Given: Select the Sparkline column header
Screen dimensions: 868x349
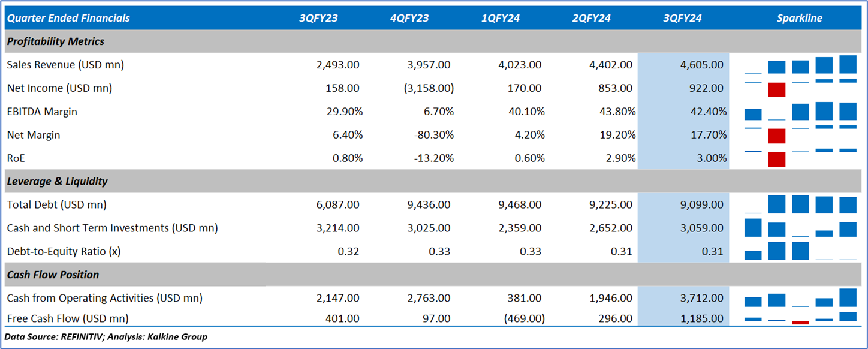Looking at the screenshot, I should [799, 18].
